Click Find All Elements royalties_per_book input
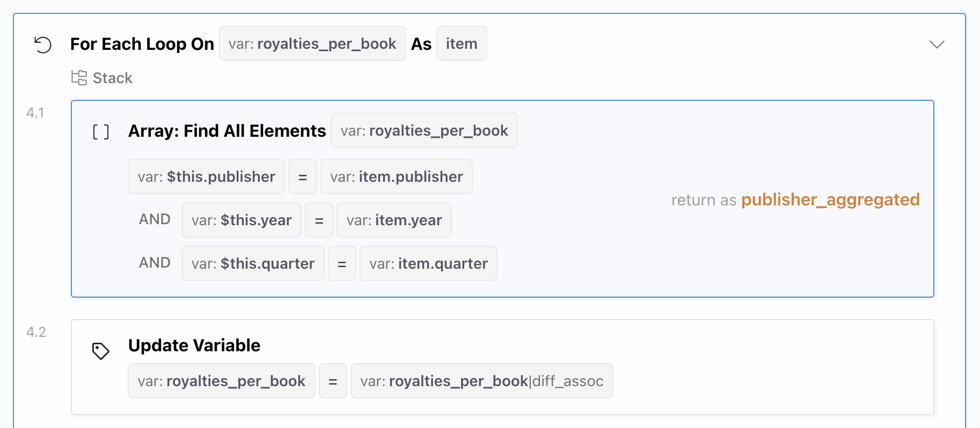The height and width of the screenshot is (428, 980). pos(424,131)
